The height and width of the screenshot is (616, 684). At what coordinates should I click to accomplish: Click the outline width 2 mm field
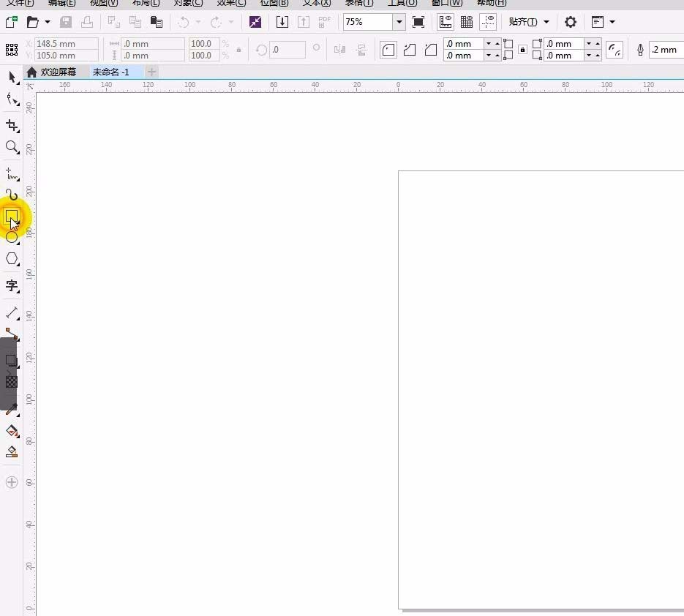(x=666, y=50)
